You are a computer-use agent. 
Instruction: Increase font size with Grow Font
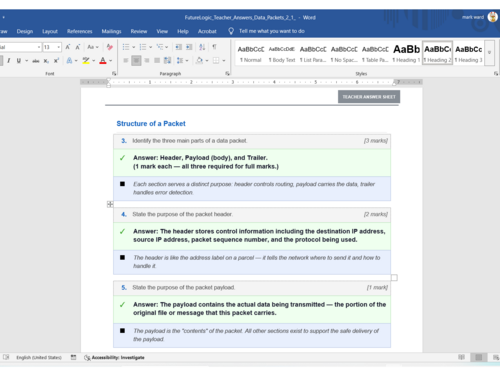point(68,47)
